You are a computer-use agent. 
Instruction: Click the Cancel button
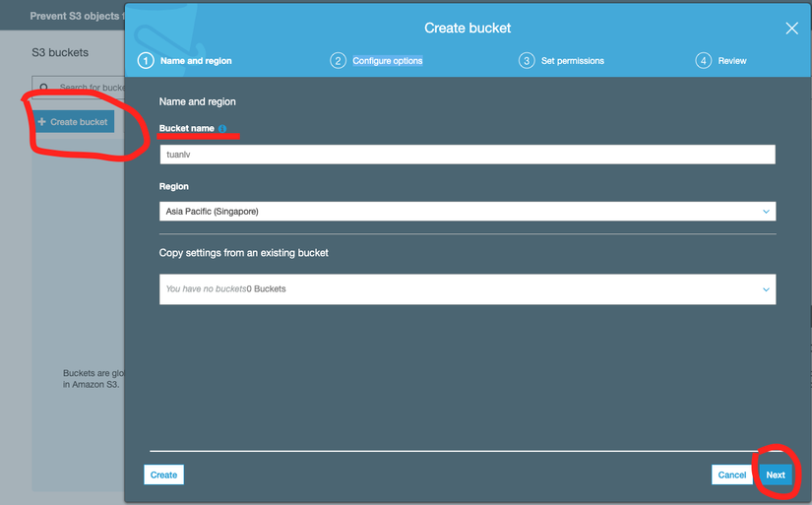pos(731,474)
